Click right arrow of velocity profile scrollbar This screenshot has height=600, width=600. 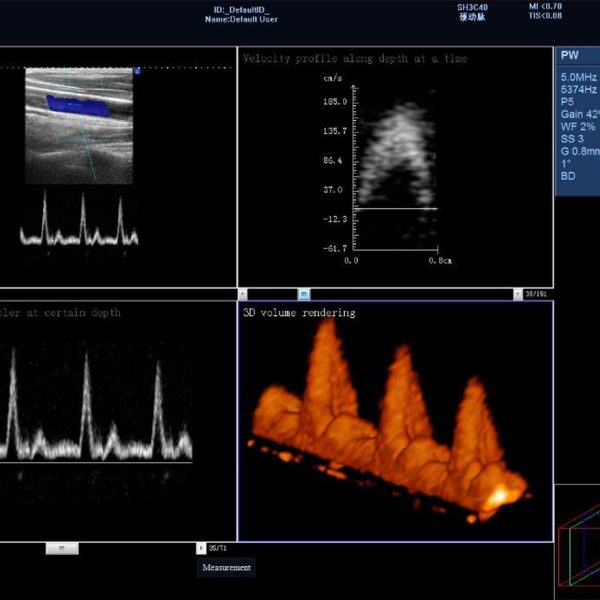517,294
